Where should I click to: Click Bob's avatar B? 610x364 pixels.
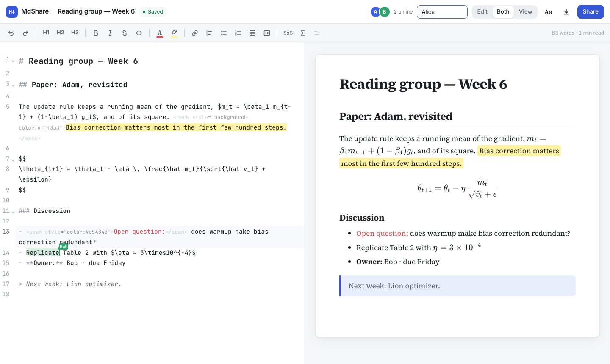pyautogui.click(x=384, y=12)
